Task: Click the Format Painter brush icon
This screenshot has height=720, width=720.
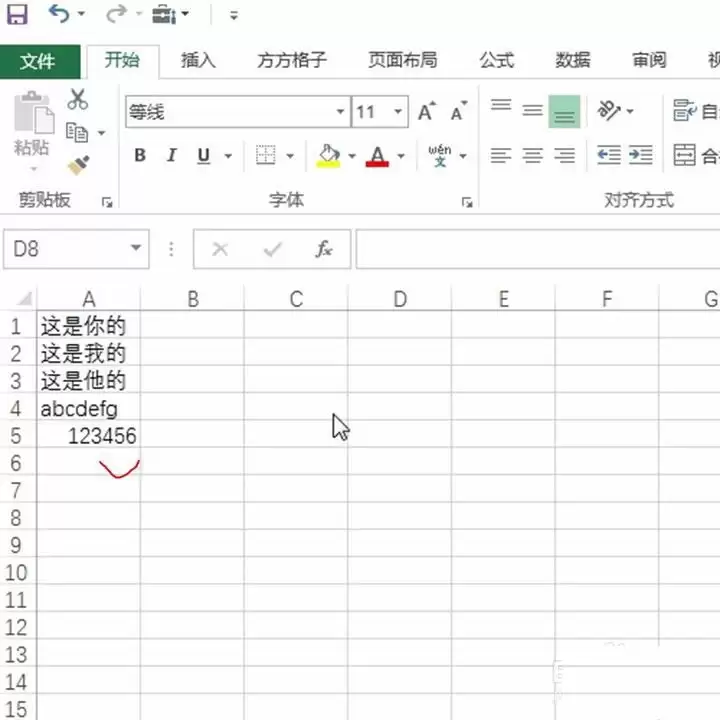Action: (x=77, y=165)
